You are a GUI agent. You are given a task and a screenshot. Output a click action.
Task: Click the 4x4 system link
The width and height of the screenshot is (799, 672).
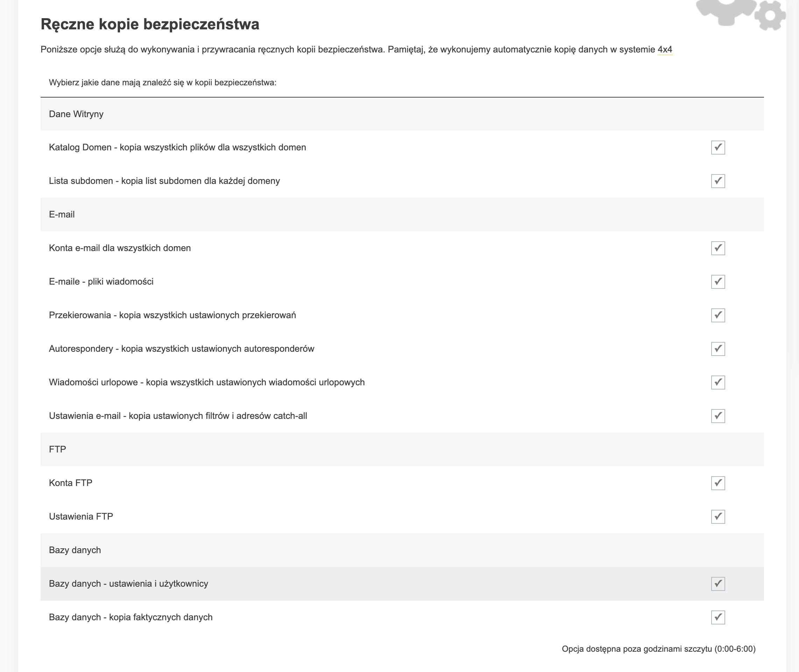point(665,50)
